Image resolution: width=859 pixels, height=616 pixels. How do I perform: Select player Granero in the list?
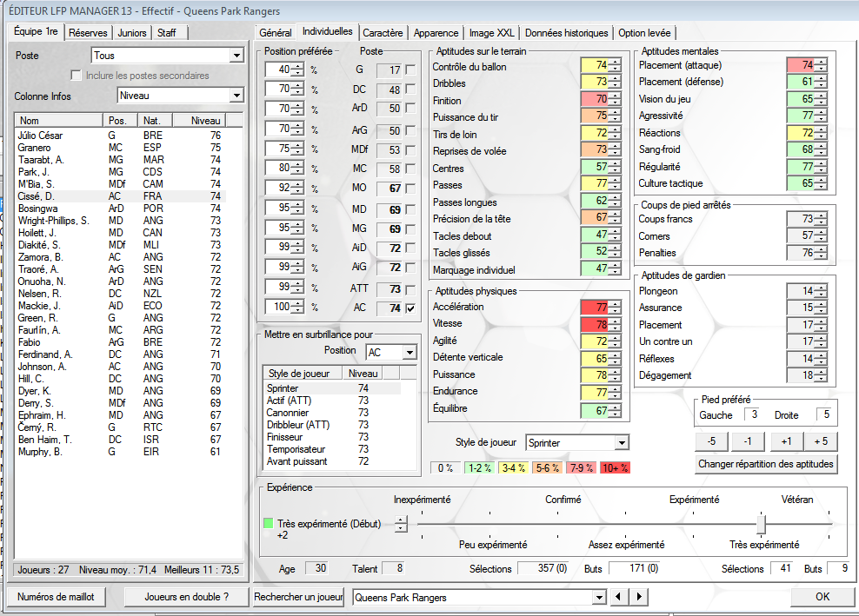tap(121, 148)
